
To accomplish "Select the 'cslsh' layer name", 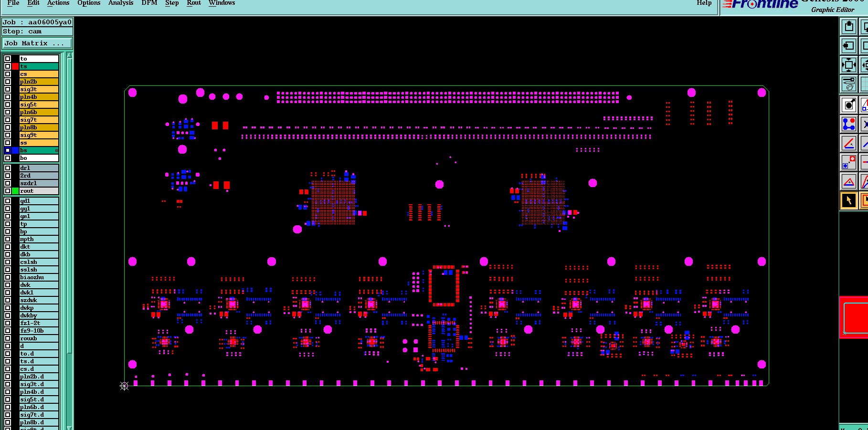I will pyautogui.click(x=39, y=262).
